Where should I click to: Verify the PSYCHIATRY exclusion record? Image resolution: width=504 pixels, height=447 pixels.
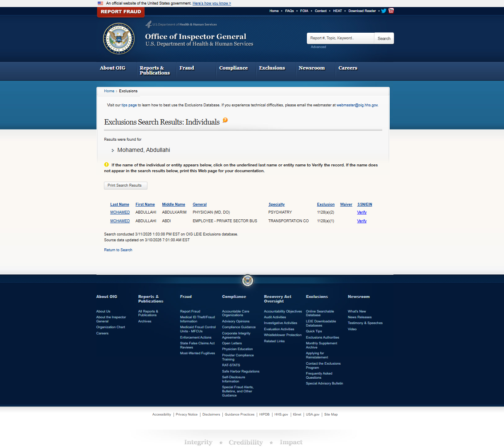point(362,212)
